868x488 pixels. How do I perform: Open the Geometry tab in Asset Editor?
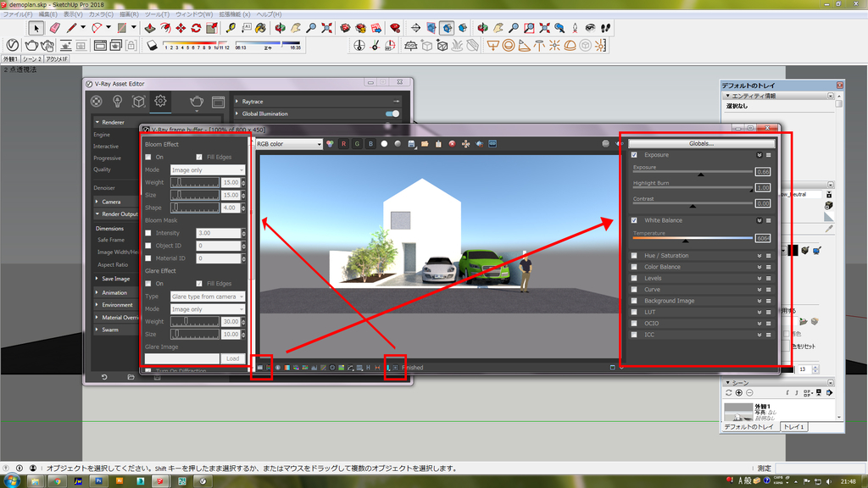[x=138, y=102]
